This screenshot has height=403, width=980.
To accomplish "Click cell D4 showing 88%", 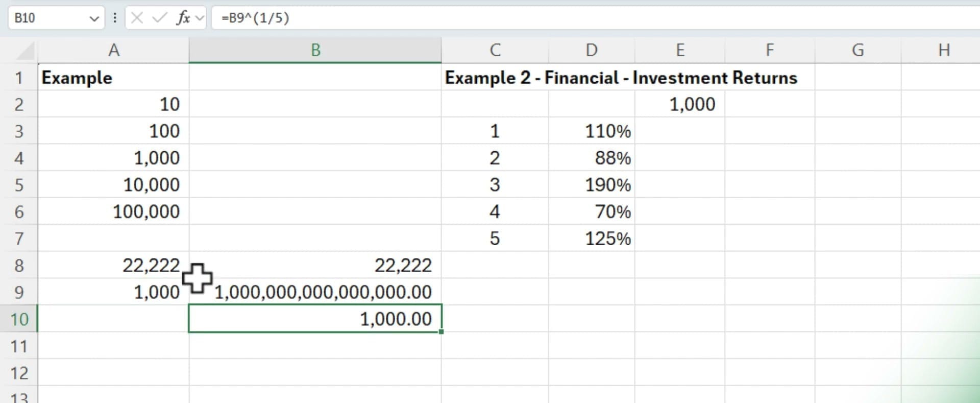I will (x=592, y=158).
